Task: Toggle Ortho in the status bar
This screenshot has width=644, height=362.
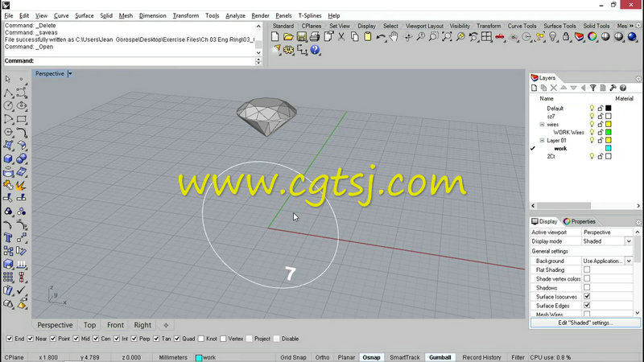Action: 323,357
